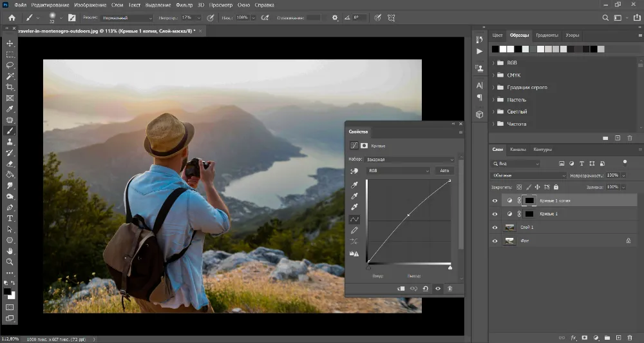
Task: Select the Frame tool
Action: (10, 98)
